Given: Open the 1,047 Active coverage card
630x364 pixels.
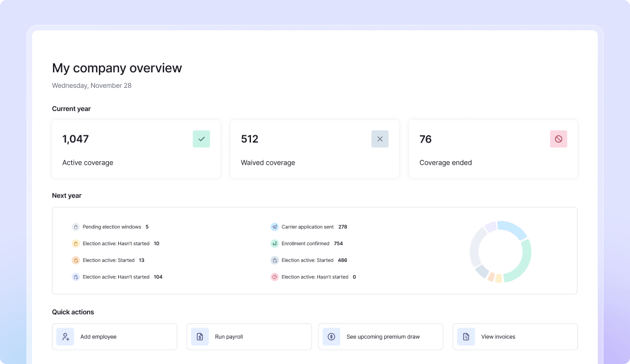Looking at the screenshot, I should [x=136, y=149].
